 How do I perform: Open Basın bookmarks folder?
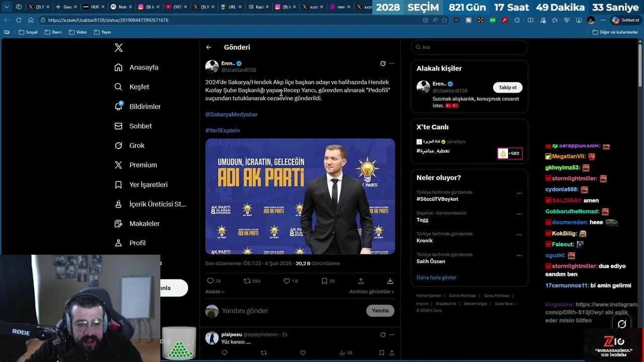tap(53, 32)
